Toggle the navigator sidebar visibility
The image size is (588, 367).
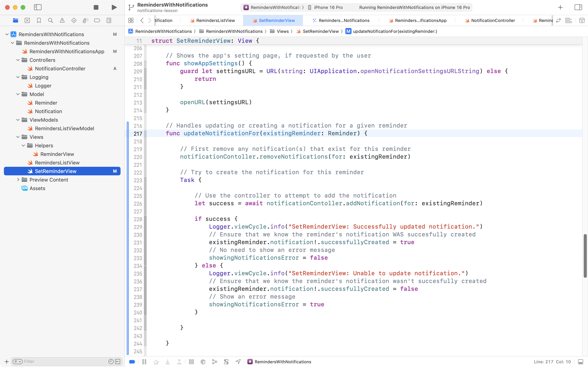[x=38, y=7]
